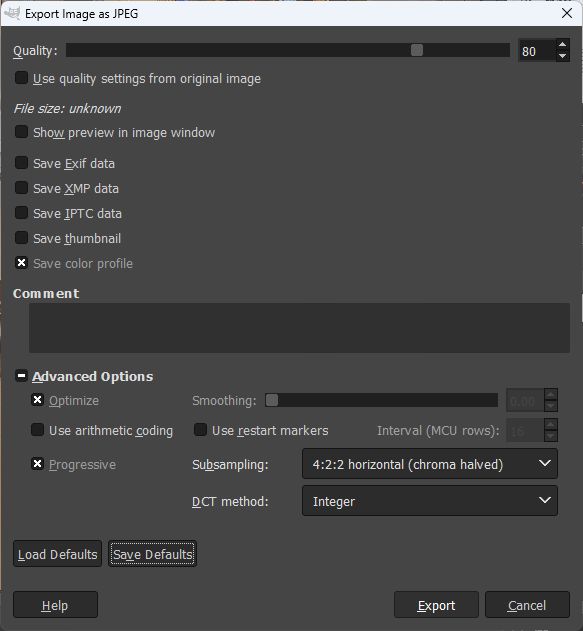Image resolution: width=583 pixels, height=631 pixels.
Task: Uncheck the Optimize checkbox
Action: tap(37, 400)
